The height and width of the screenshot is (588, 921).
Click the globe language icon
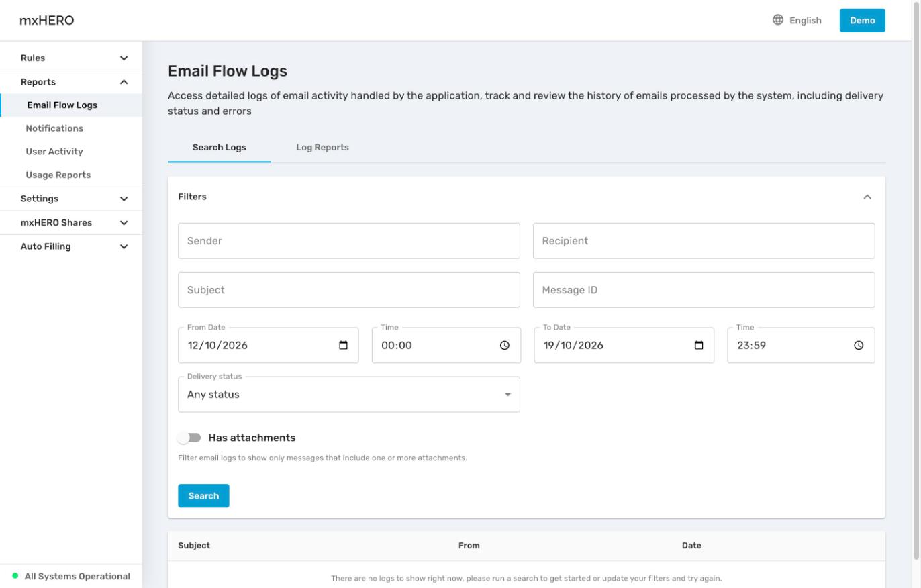point(778,20)
